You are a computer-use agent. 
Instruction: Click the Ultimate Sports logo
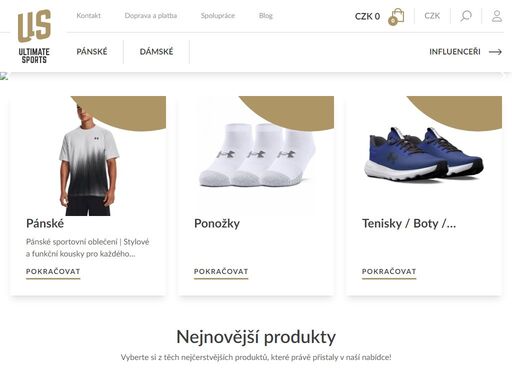34,36
